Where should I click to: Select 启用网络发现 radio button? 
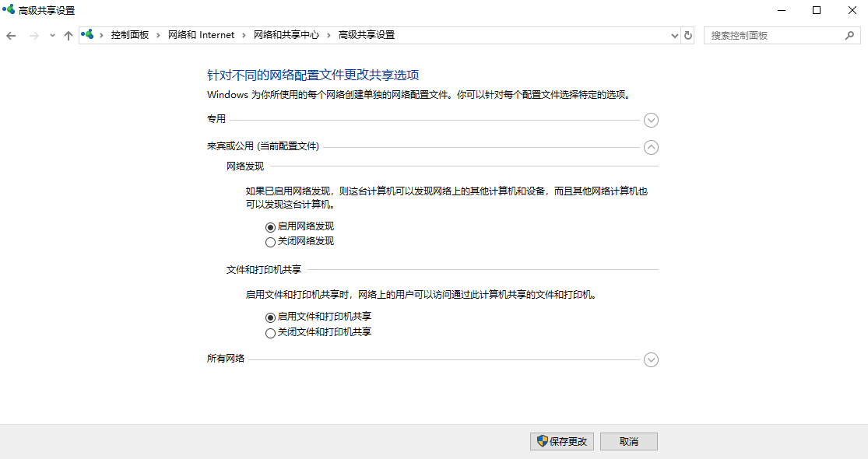[270, 227]
